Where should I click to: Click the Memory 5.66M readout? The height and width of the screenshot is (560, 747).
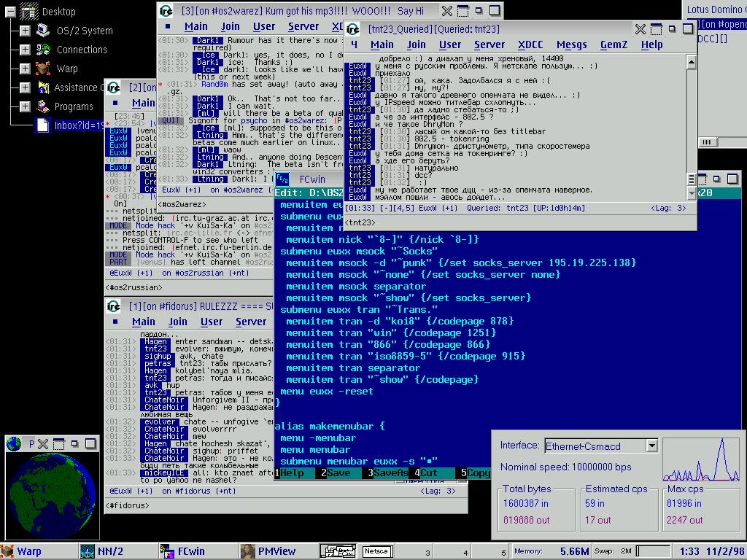tap(551, 551)
